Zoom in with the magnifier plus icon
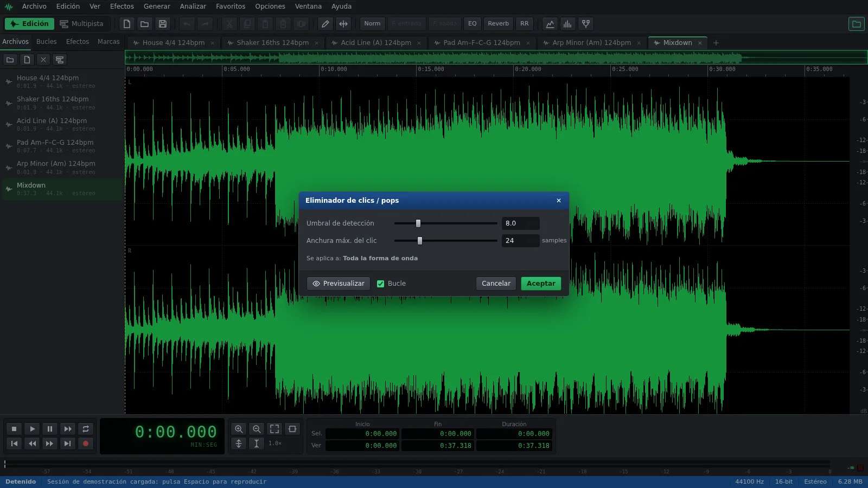The image size is (868, 488). click(x=239, y=429)
